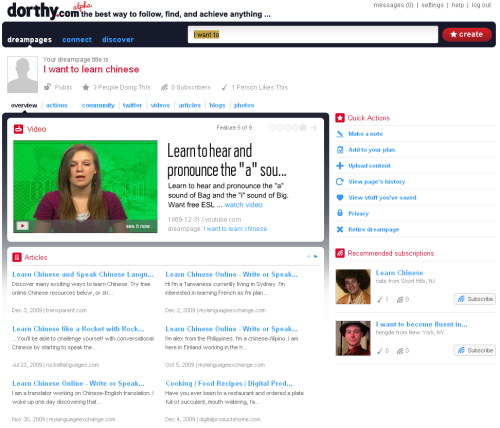
Task: Open the videos tab
Action: tap(160, 105)
